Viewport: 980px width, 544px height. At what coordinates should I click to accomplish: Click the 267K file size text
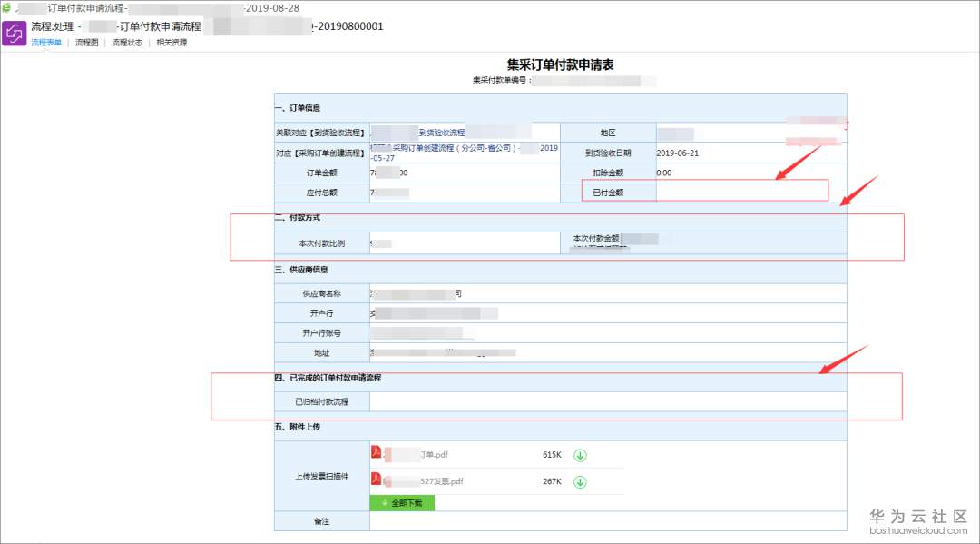(x=552, y=481)
